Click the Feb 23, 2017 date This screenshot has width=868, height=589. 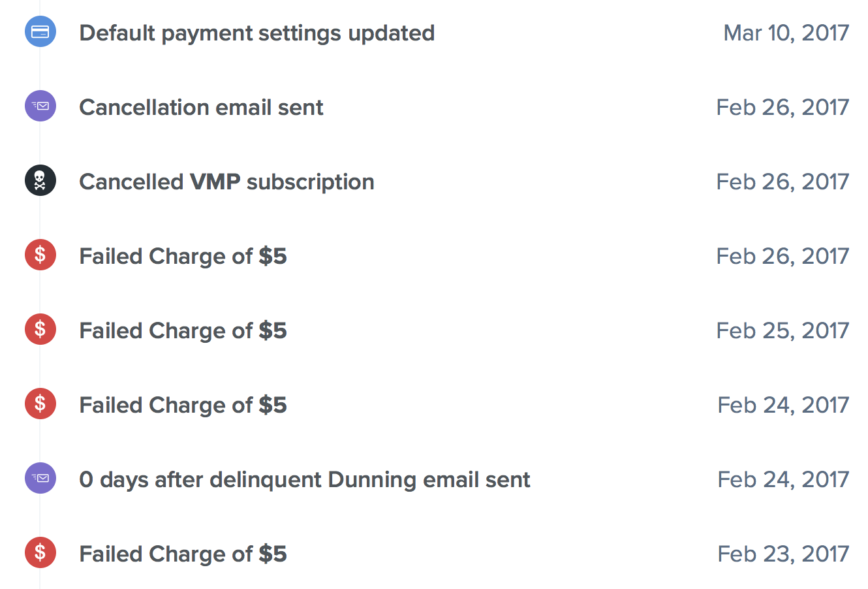click(783, 554)
